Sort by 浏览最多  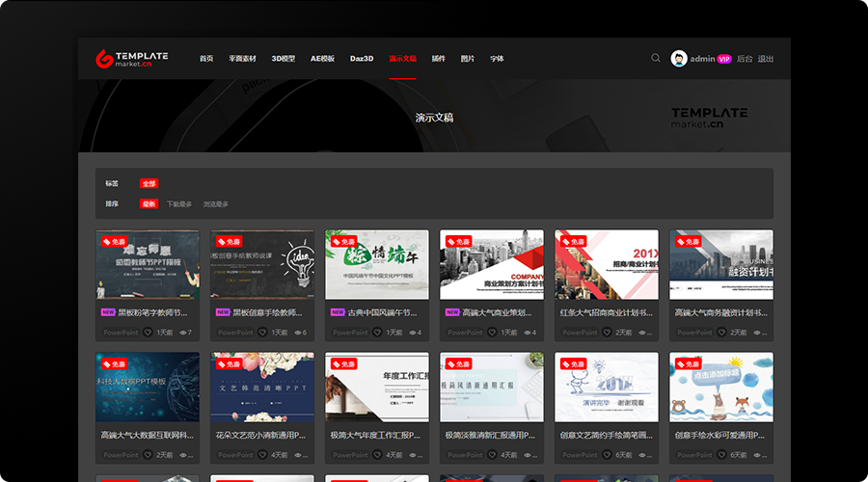(216, 204)
